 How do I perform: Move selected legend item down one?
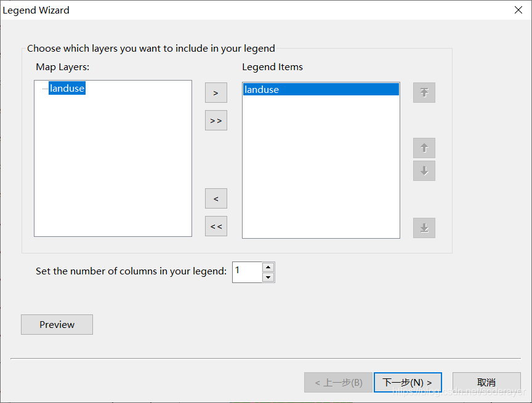[424, 171]
